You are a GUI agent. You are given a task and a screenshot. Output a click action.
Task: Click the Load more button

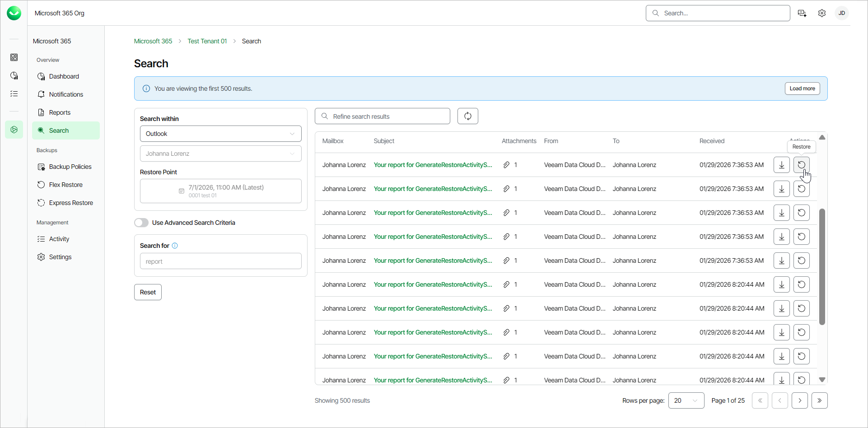[803, 88]
